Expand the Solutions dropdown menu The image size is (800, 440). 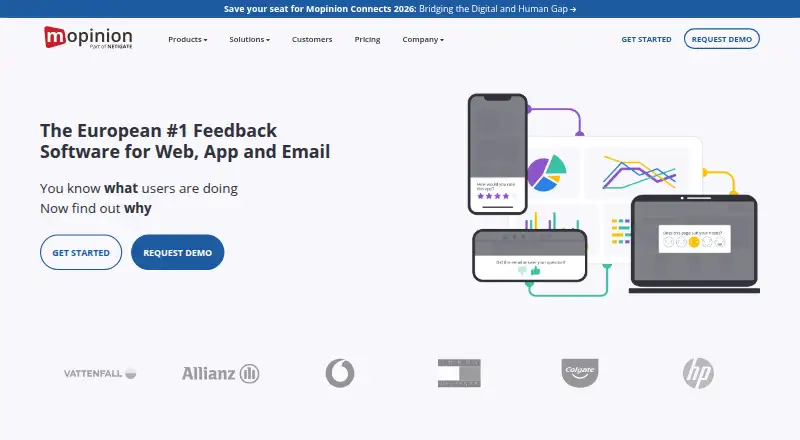pyautogui.click(x=249, y=39)
